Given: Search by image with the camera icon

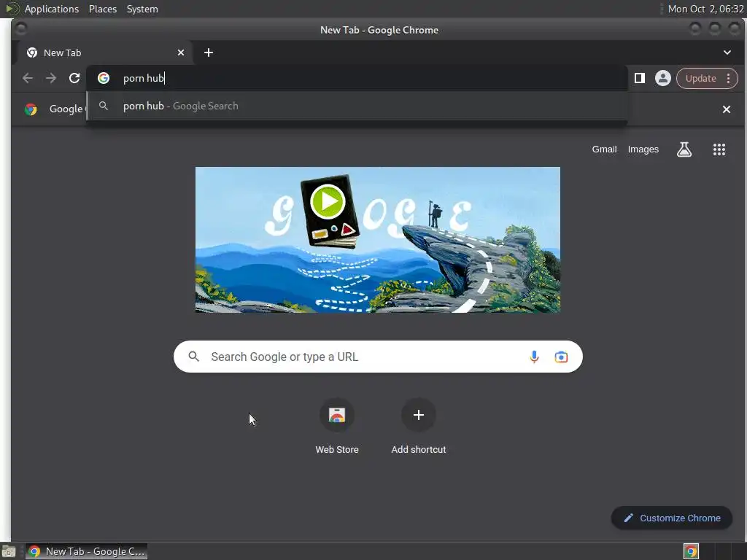Looking at the screenshot, I should (561, 357).
